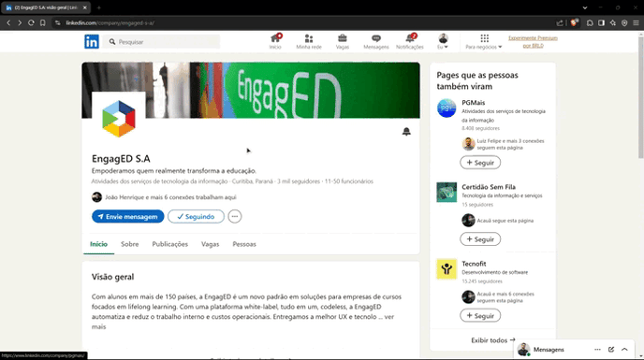Open the browser main menu icon
This screenshot has width=644, height=360.
[636, 23]
